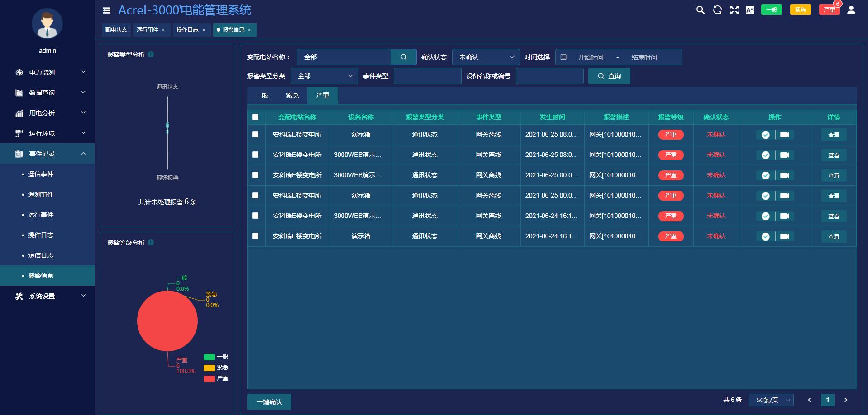The image size is (868, 415).
Task: Click the refresh icon in top bar
Action: pyautogui.click(x=717, y=10)
